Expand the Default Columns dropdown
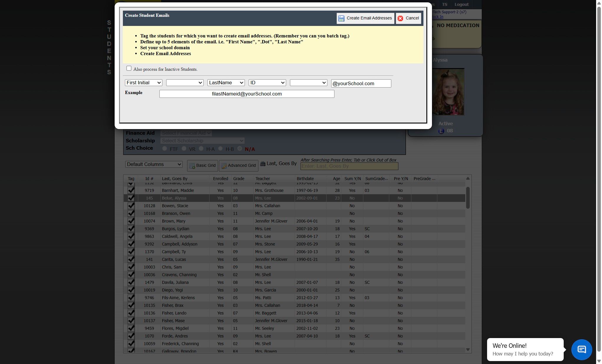Viewport: 602px width, 364px height. point(154,164)
